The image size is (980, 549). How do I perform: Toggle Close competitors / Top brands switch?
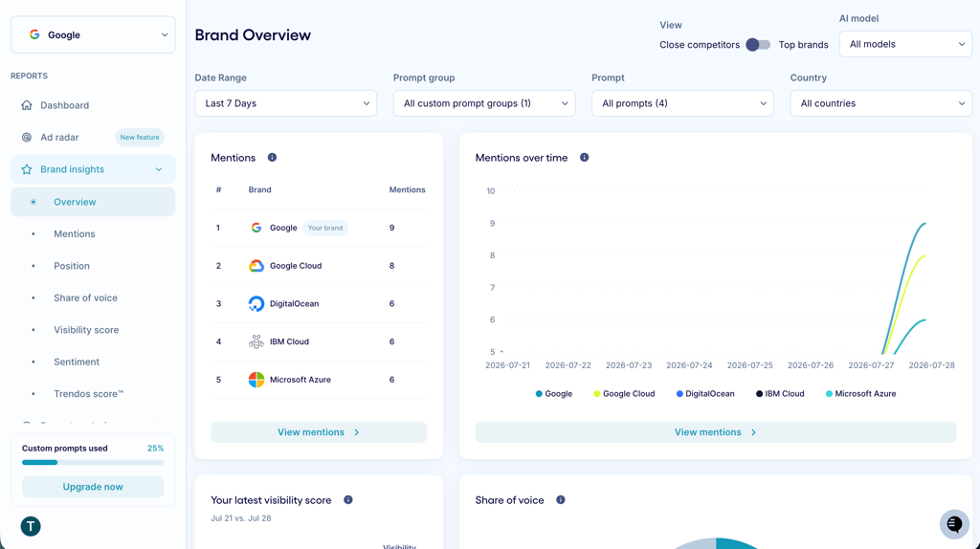[758, 45]
